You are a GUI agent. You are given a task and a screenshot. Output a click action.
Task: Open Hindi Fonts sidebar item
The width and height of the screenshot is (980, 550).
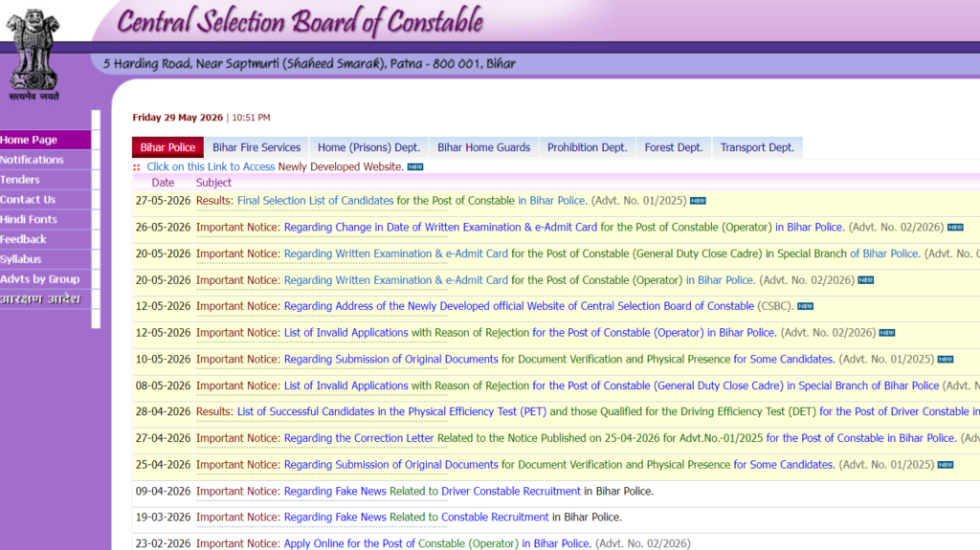click(x=46, y=220)
